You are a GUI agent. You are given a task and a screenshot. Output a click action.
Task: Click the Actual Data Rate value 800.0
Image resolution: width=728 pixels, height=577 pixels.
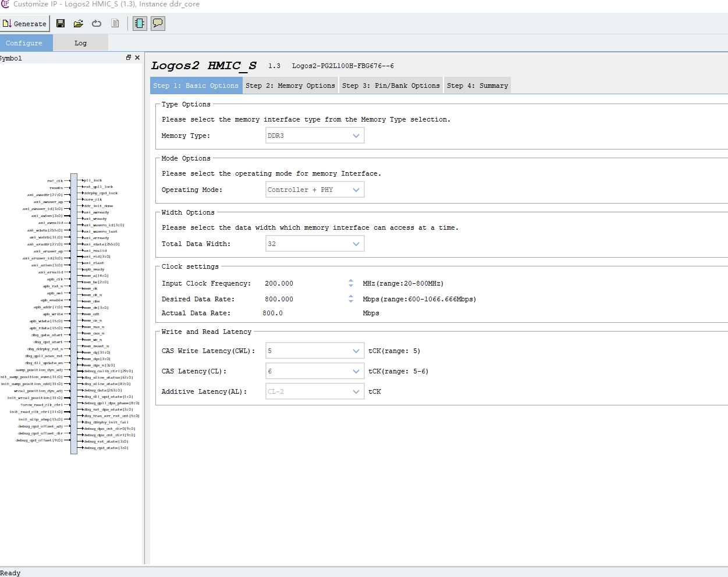272,313
